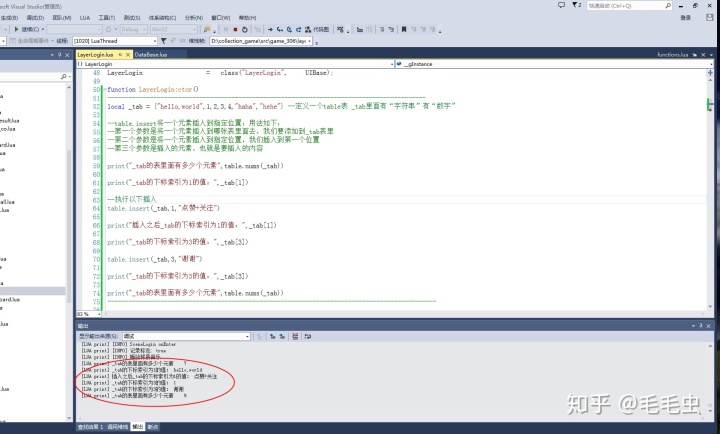Open the 帮助(H) Help menu

tap(247, 17)
